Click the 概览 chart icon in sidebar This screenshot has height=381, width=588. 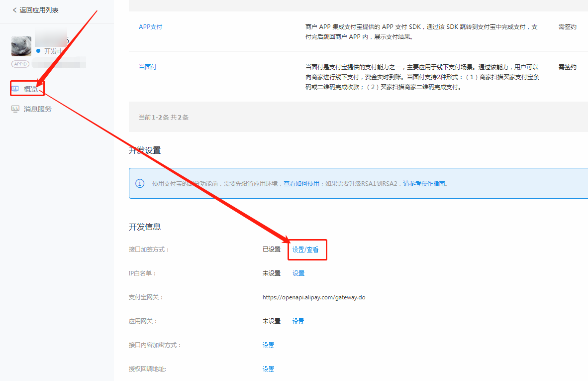click(x=15, y=89)
